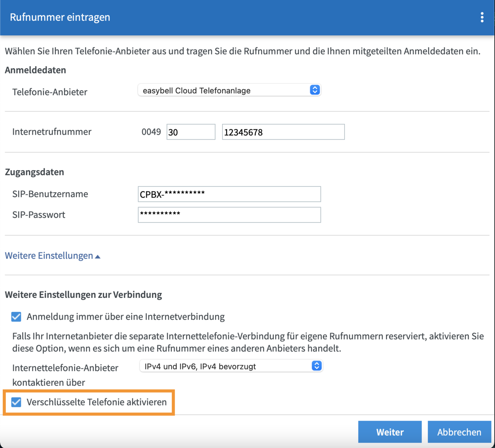Viewport: 495px width, 448px height.
Task: Open the three-dot menu in header
Action: [x=482, y=17]
